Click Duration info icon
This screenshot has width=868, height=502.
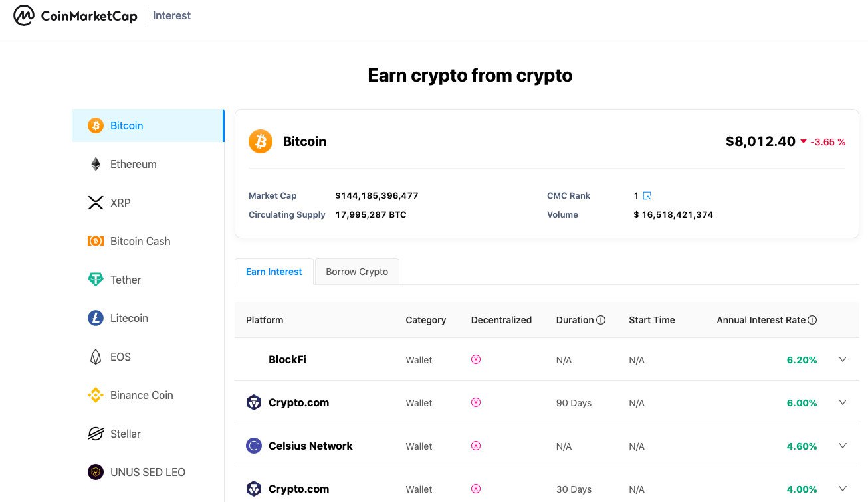coord(601,320)
